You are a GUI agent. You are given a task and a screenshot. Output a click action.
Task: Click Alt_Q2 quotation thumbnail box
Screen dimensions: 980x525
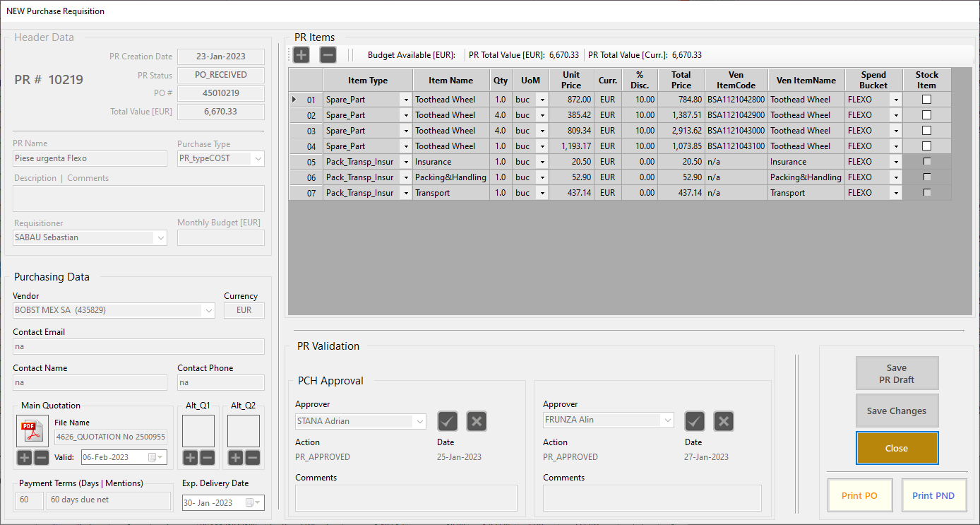244,431
